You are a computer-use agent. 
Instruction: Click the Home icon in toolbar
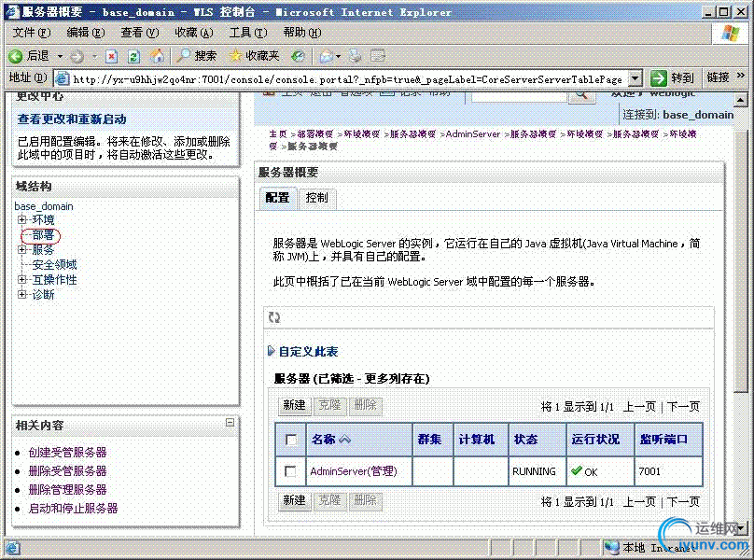[x=157, y=56]
